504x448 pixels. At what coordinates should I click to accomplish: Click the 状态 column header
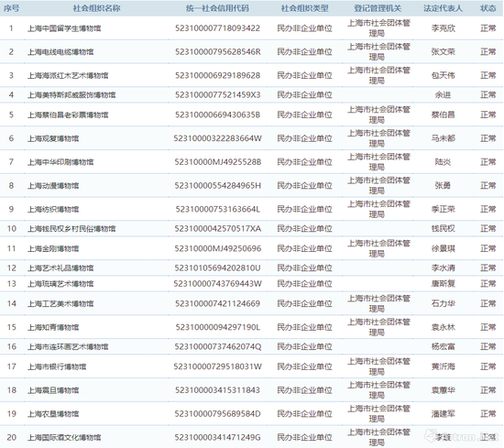coord(488,8)
